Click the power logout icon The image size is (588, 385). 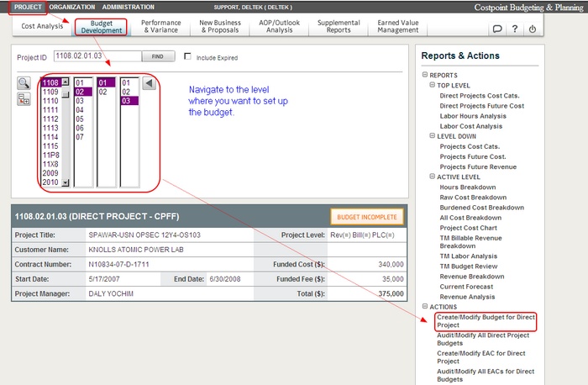[532, 29]
